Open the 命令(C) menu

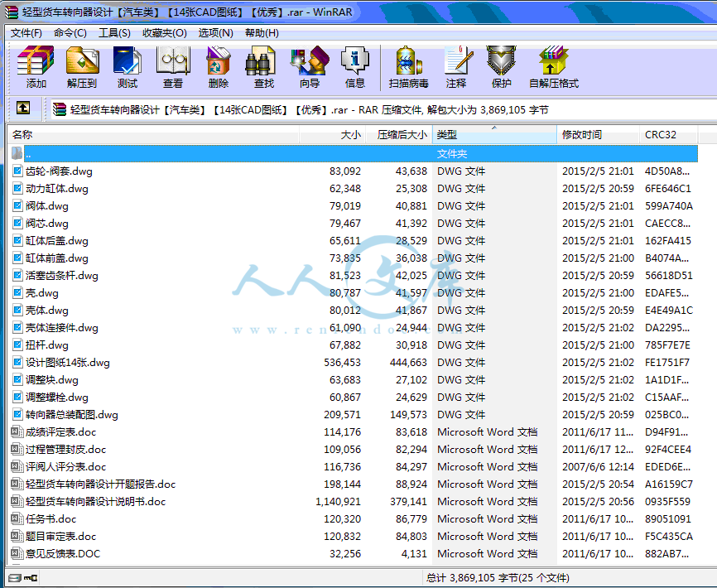[70, 33]
